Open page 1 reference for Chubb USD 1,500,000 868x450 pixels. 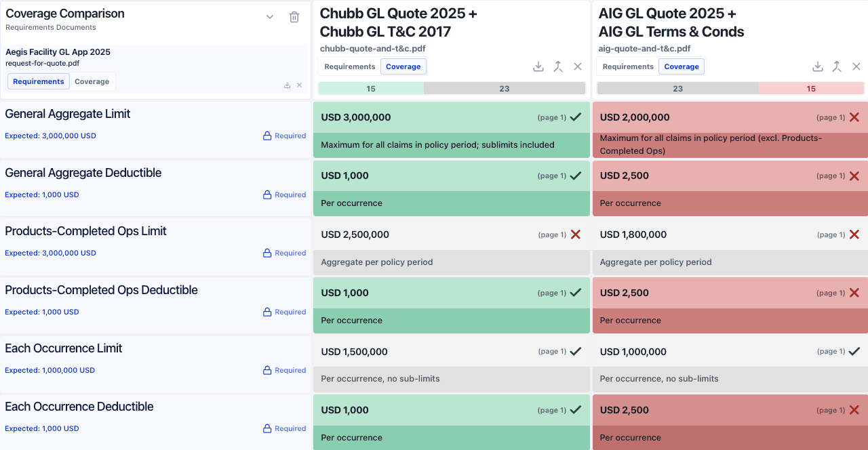coord(552,351)
